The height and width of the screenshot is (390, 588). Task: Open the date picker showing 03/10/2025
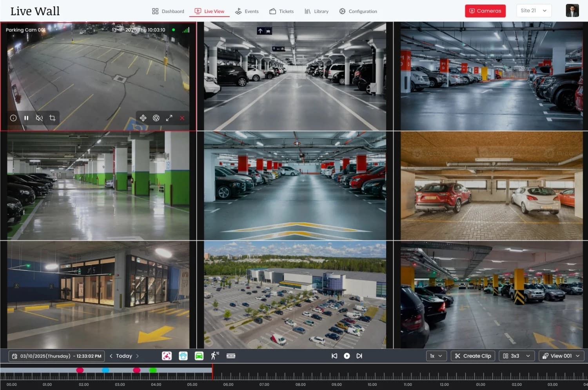click(56, 356)
